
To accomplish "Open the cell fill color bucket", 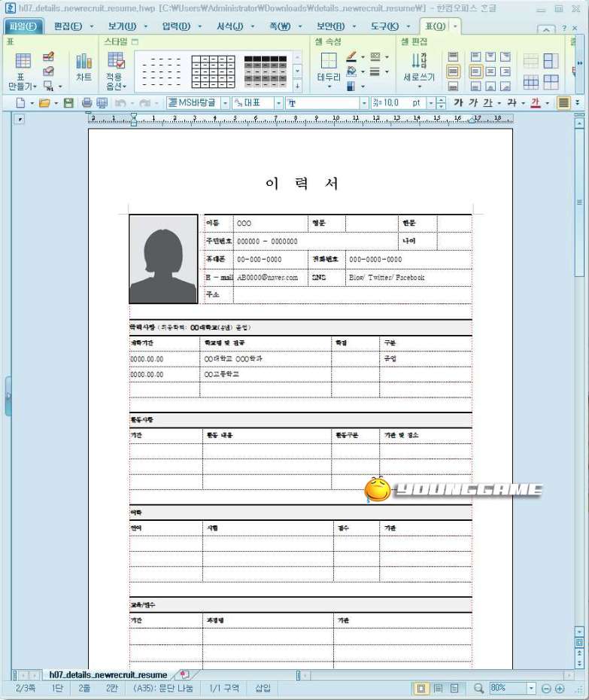I will 351,72.
